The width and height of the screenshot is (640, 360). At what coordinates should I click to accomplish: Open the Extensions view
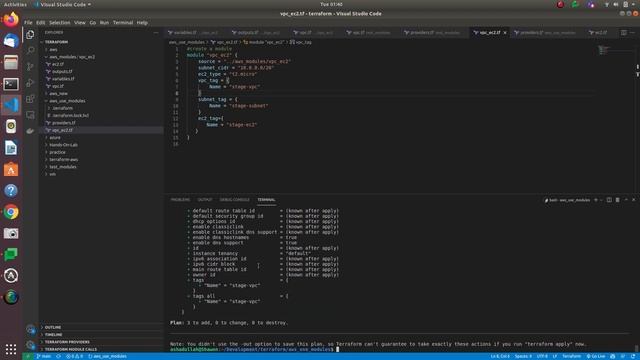[x=30, y=99]
